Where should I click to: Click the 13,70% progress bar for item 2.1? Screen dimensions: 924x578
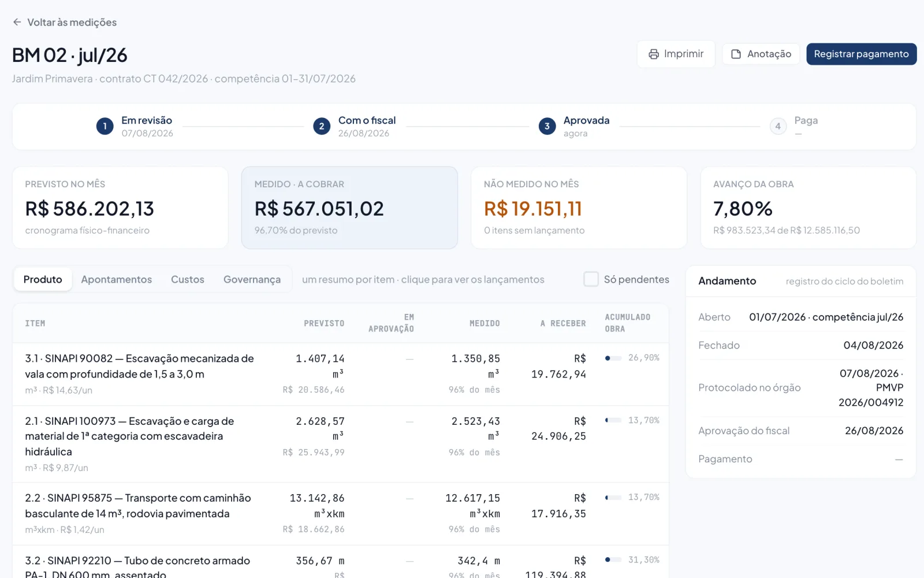[x=613, y=420]
